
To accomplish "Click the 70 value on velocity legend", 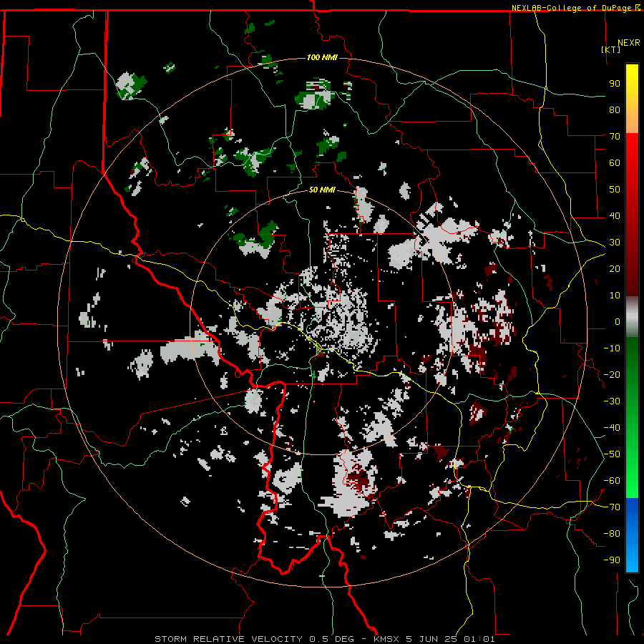I will 615,137.
